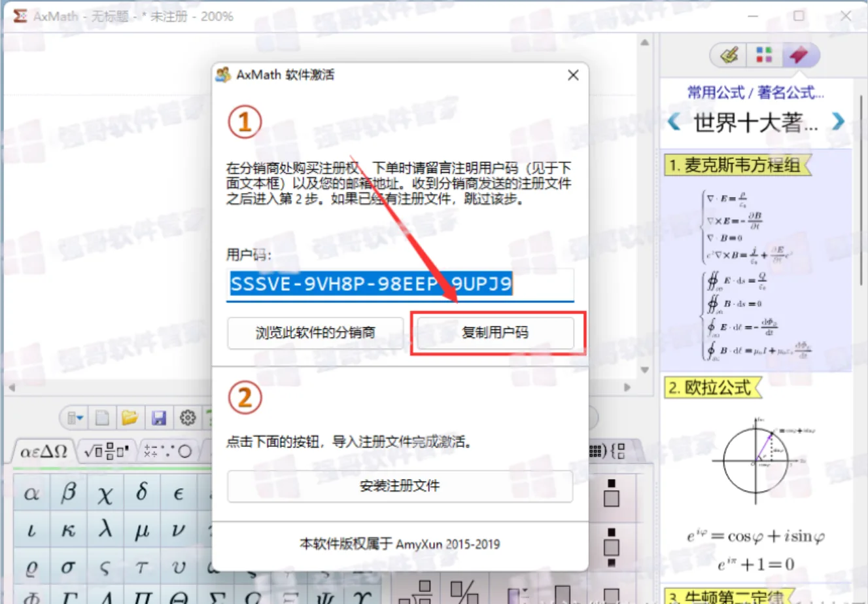Close the AxMath 软件激活 dialog
868x604 pixels.
[573, 75]
